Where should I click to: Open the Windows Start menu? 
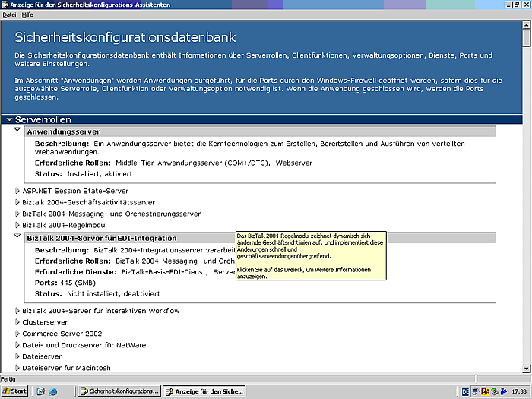coord(14,391)
